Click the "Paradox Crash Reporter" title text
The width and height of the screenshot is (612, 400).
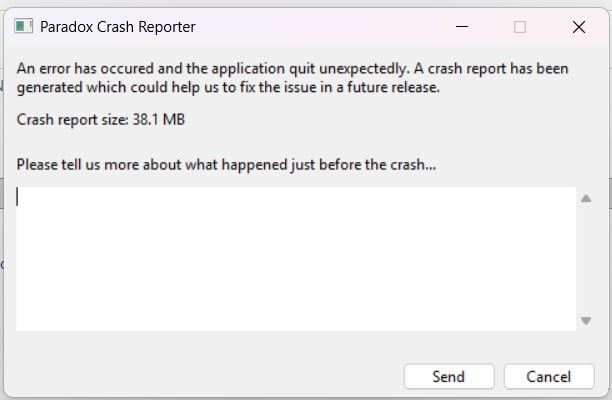coord(118,27)
